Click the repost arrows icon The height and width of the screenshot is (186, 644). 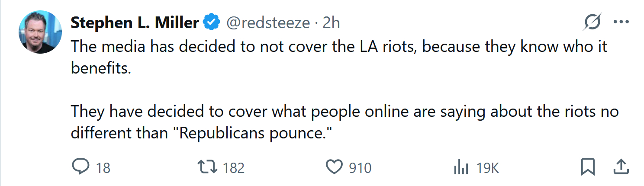(x=206, y=167)
